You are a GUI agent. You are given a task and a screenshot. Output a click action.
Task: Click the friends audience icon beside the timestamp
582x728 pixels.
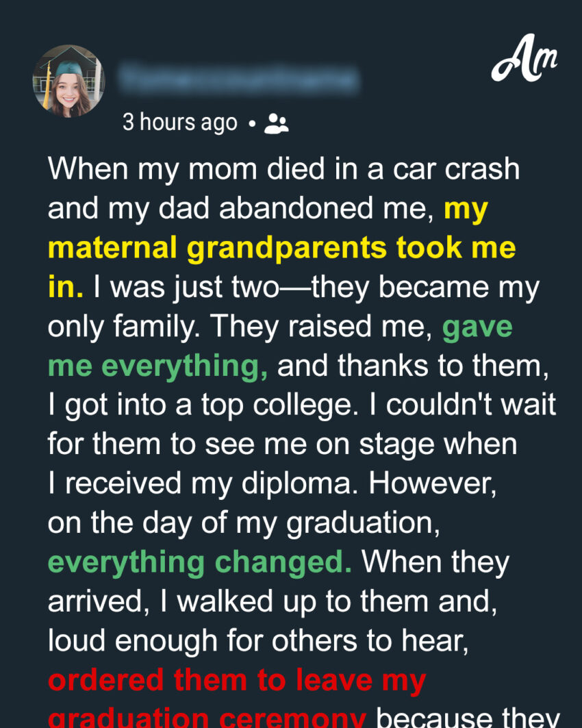[277, 123]
